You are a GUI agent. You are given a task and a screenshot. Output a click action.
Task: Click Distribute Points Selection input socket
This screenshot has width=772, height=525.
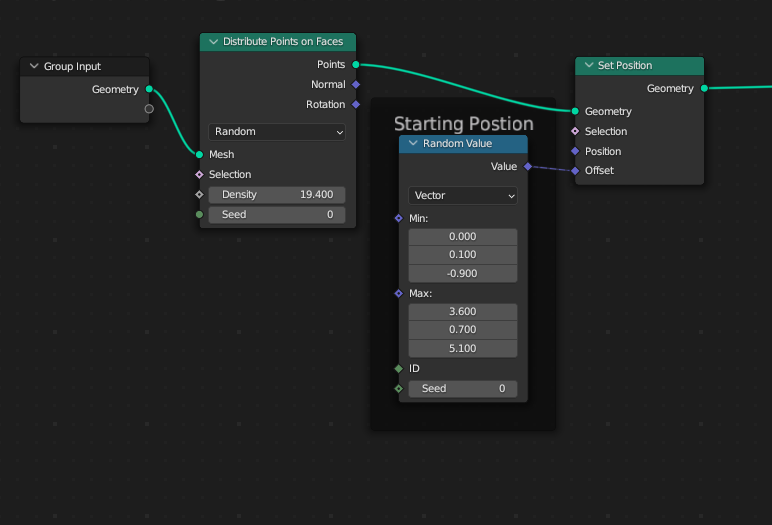click(199, 174)
